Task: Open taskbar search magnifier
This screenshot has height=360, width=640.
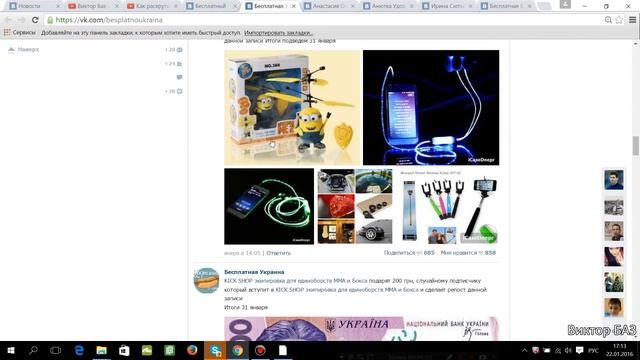Action: tap(33, 350)
